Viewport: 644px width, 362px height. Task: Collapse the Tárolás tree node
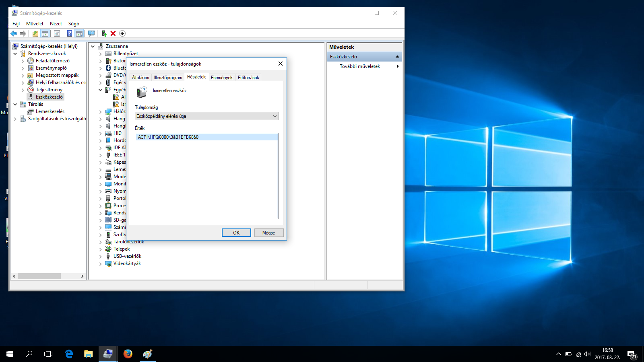click(x=15, y=104)
